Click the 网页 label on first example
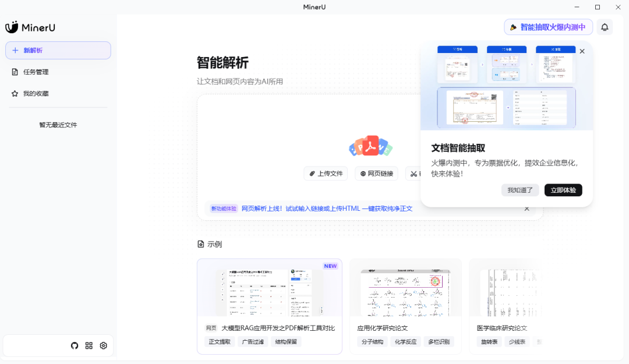Image resolution: width=629 pixels, height=364 pixels. click(211, 328)
